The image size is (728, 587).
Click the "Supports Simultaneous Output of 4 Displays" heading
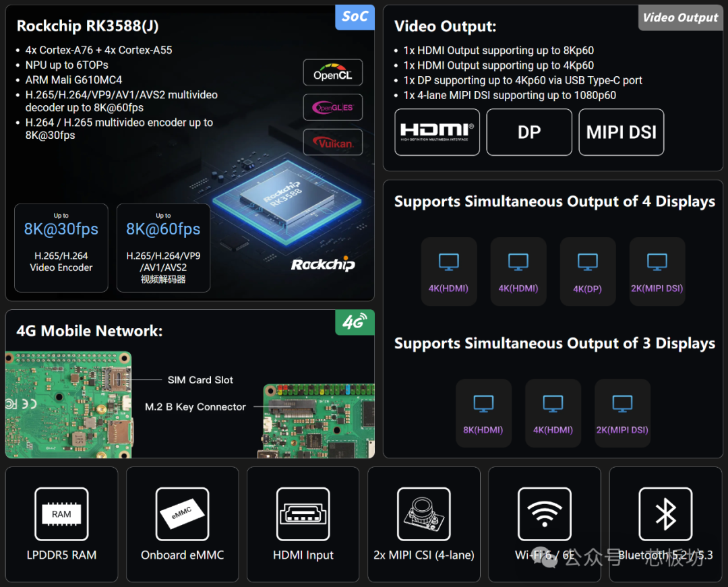click(x=555, y=202)
